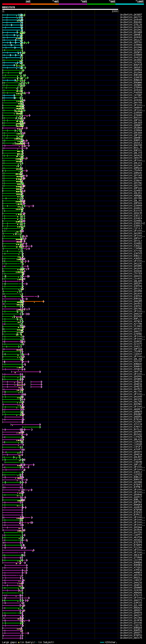
Task: Click the red 20% identity legend bar
Action: 16,4
